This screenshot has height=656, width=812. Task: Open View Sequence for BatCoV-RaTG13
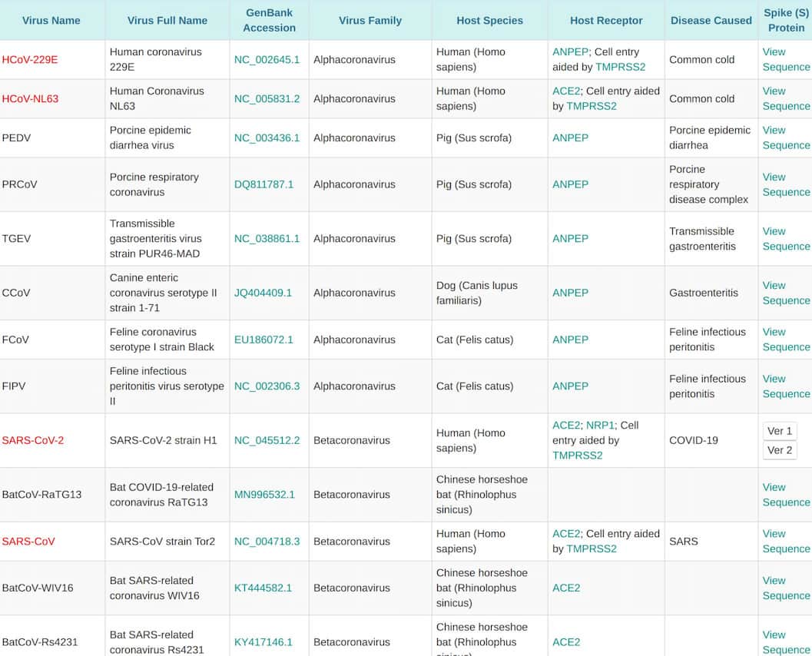(x=785, y=495)
